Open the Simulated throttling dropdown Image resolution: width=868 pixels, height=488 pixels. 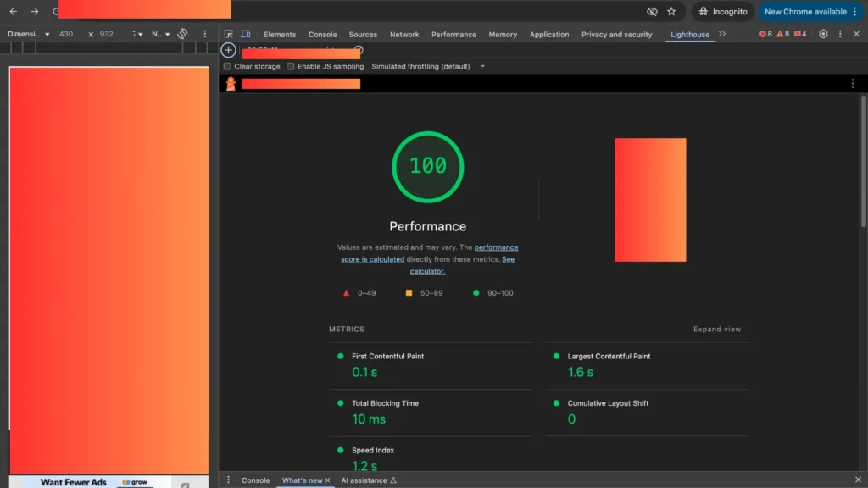(428, 66)
